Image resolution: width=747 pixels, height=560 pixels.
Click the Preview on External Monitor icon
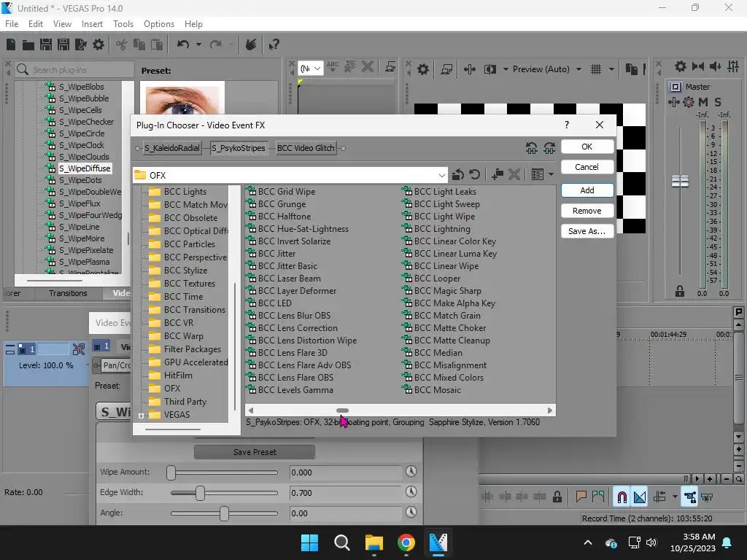446,69
